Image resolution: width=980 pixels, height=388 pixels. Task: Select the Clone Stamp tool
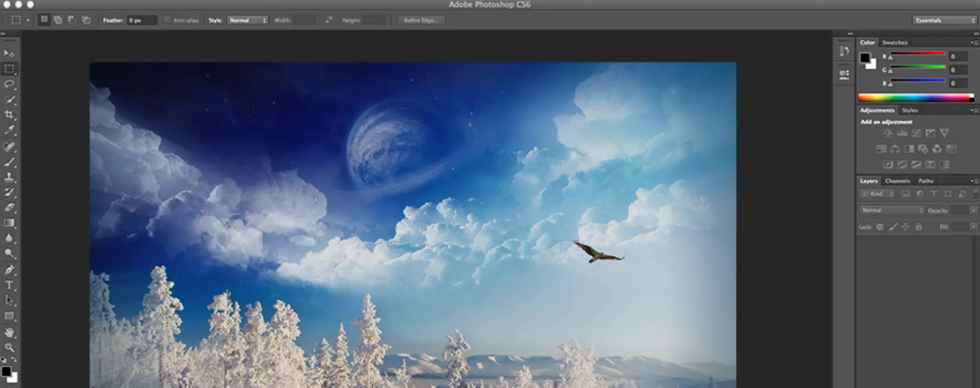[x=9, y=177]
